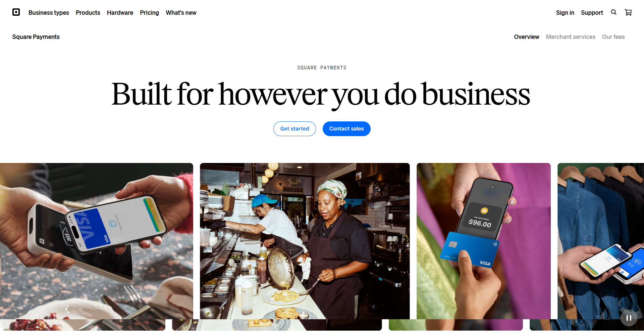Switch to Merchant services tab
644x335 pixels.
coord(571,37)
